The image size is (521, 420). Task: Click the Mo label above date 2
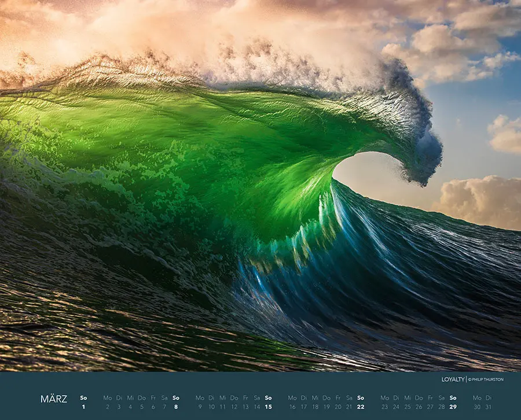click(x=107, y=398)
